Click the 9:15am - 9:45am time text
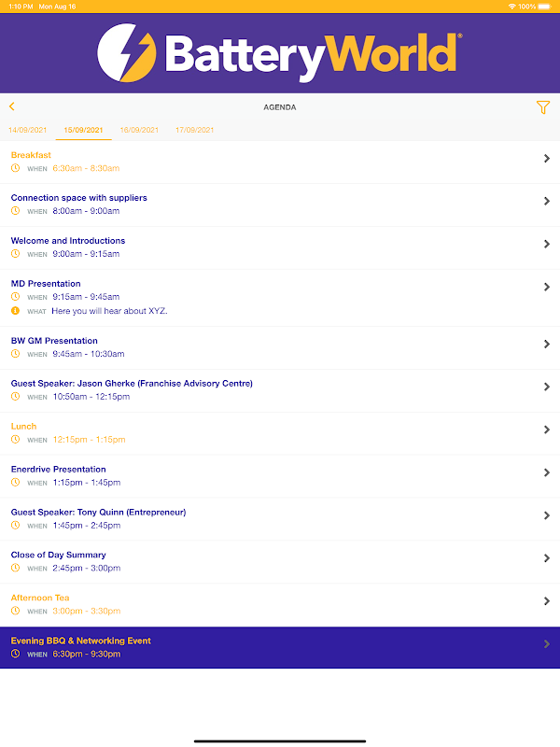Image resolution: width=560 pixels, height=747 pixels. tap(86, 297)
